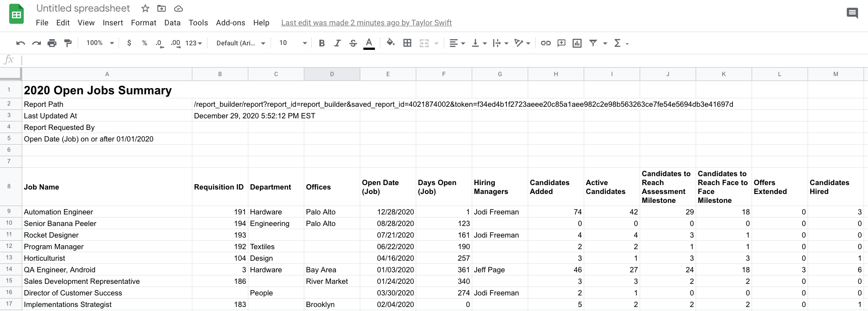
Task: Click the Undo icon in toolbar
Action: [20, 43]
